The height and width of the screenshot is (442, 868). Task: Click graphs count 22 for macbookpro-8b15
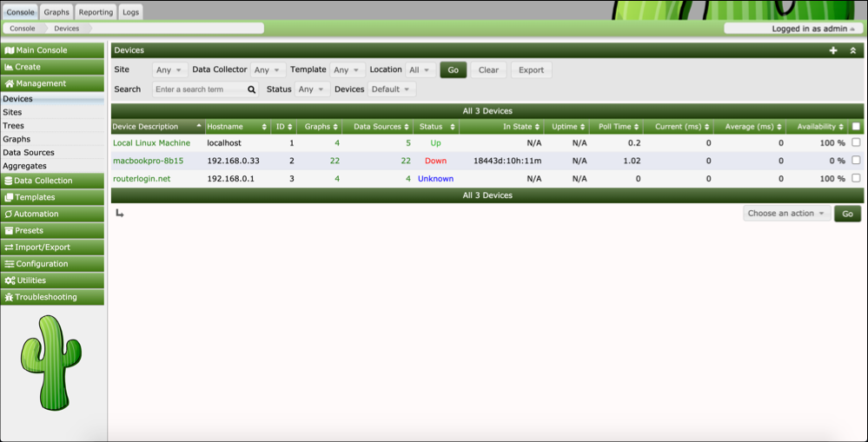[x=335, y=161]
